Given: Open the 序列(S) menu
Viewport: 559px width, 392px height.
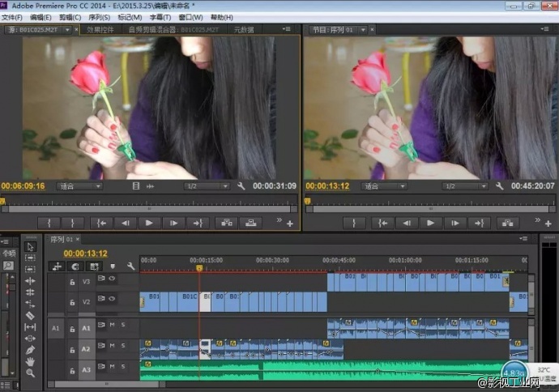Looking at the screenshot, I should tap(99, 18).
